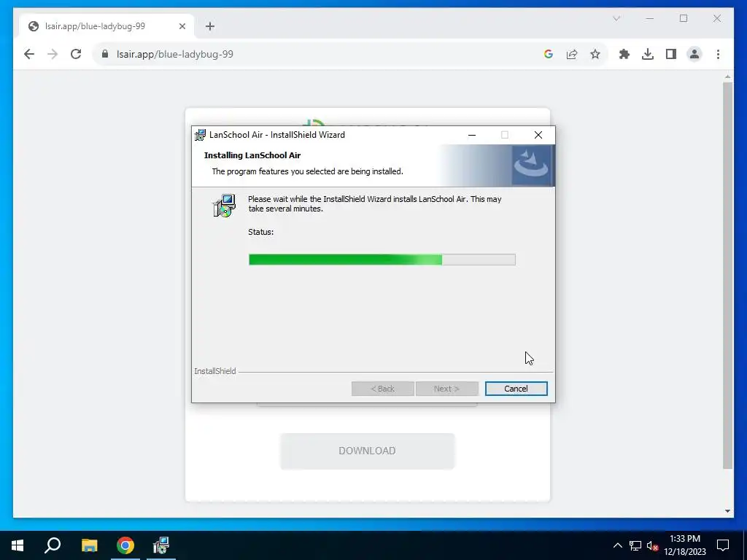
Task: Click the disabled Back button
Action: tap(382, 389)
